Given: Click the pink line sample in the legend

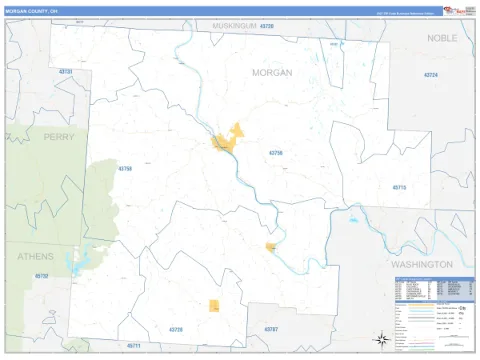Looking at the screenshot, I should point(421,343).
